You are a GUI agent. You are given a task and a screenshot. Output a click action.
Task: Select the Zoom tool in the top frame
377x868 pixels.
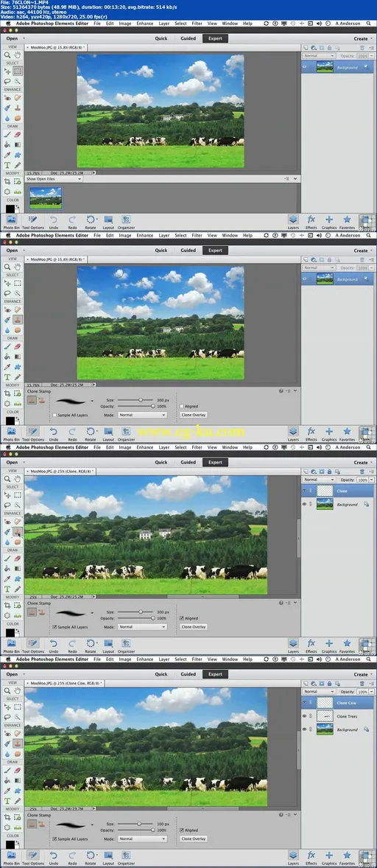(x=8, y=55)
